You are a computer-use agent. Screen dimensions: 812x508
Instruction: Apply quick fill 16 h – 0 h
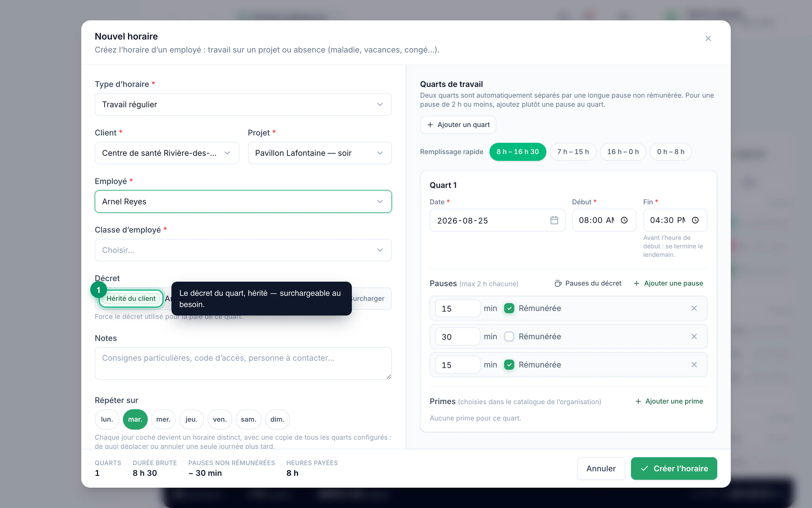[623, 152]
